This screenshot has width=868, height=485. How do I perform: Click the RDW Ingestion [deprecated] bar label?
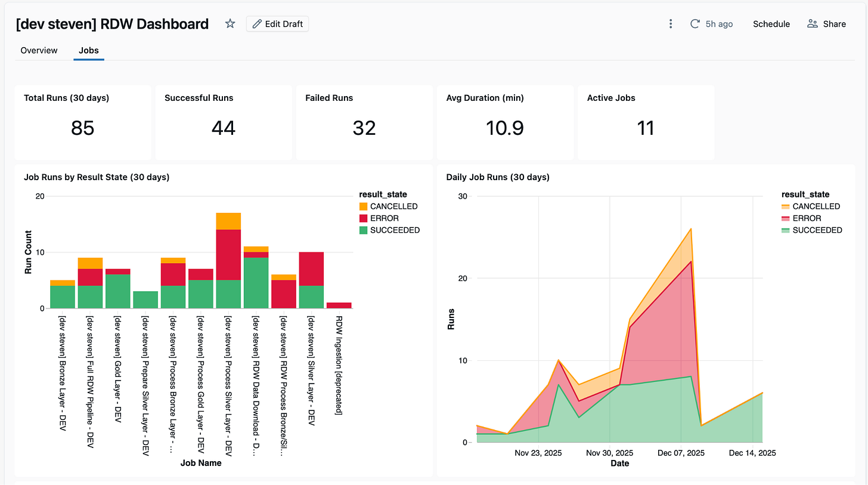coord(339,365)
